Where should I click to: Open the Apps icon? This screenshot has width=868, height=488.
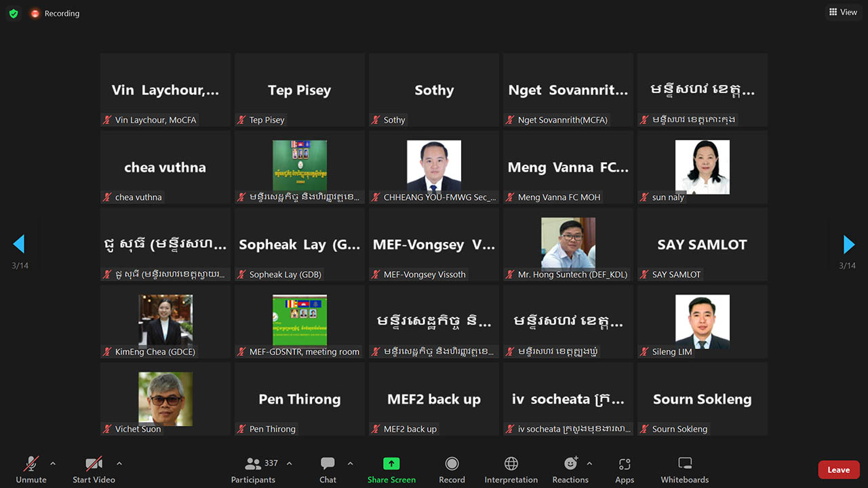(625, 464)
